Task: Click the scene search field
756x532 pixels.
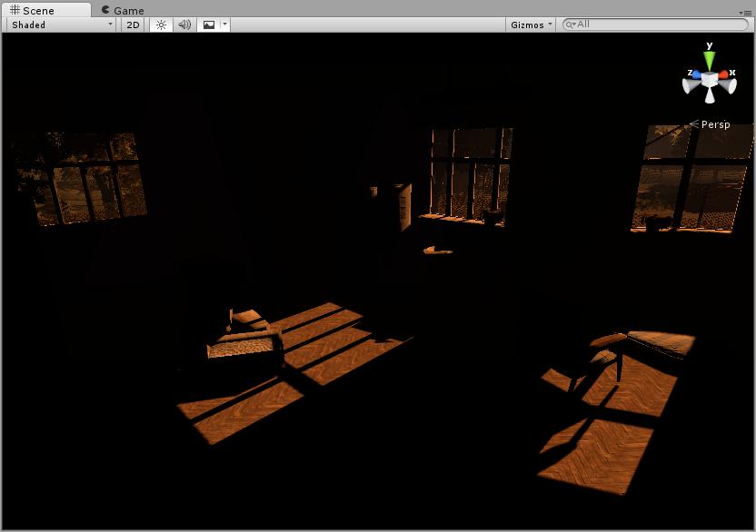Action: [655, 25]
